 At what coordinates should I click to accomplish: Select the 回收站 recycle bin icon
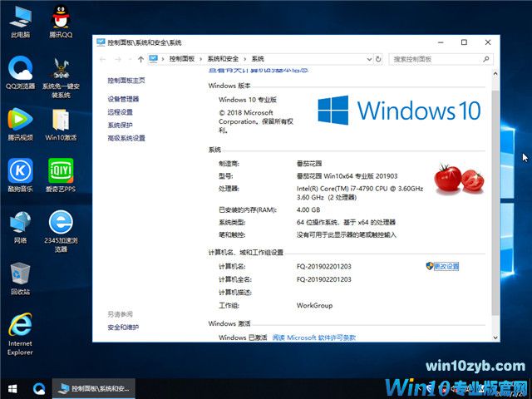tap(20, 278)
